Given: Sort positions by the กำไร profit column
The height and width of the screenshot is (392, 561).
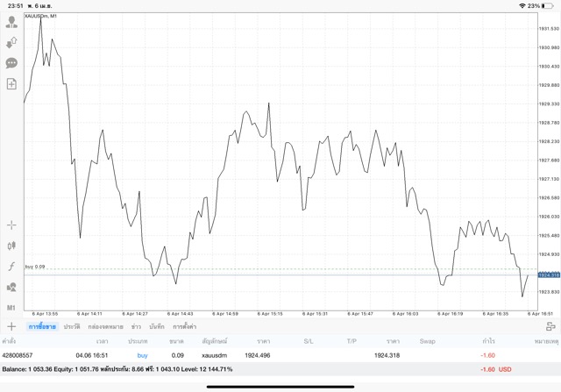Looking at the screenshot, I should click(488, 340).
